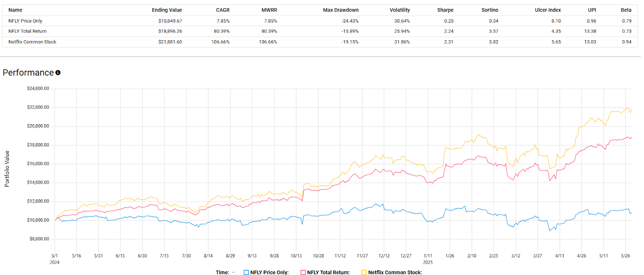Click ending value $18,896.26
644x275 pixels.
tap(170, 31)
